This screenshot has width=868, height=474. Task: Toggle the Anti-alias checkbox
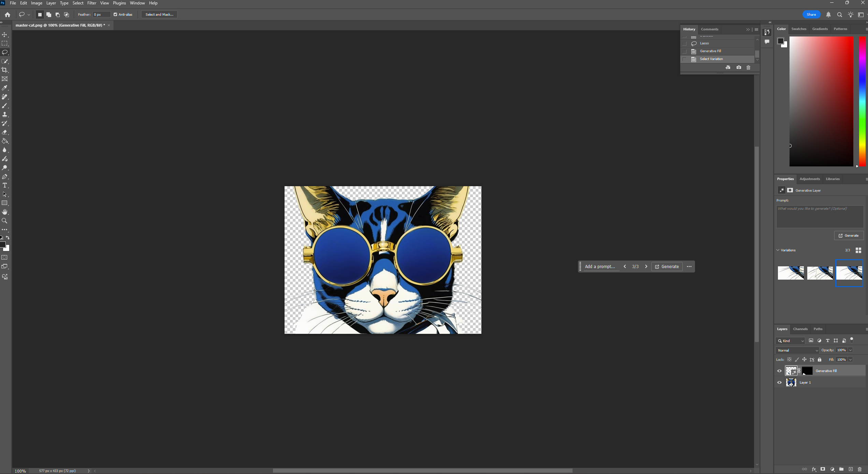115,14
